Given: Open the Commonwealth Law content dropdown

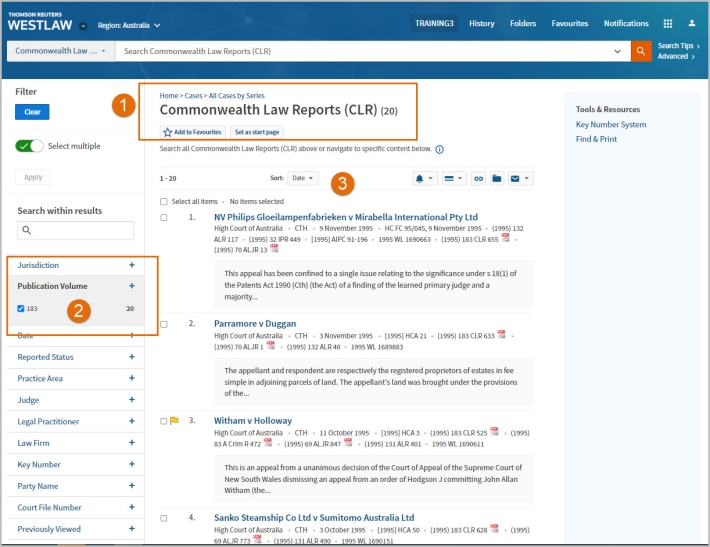Looking at the screenshot, I should click(61, 51).
